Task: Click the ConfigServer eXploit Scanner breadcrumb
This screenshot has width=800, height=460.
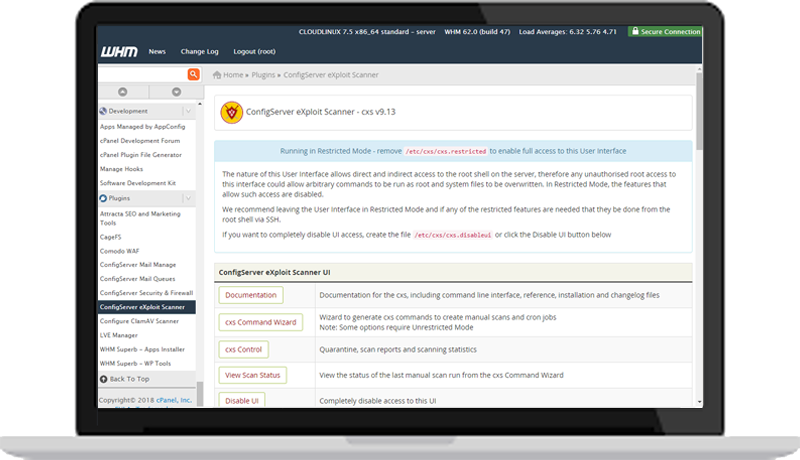Action: click(331, 75)
